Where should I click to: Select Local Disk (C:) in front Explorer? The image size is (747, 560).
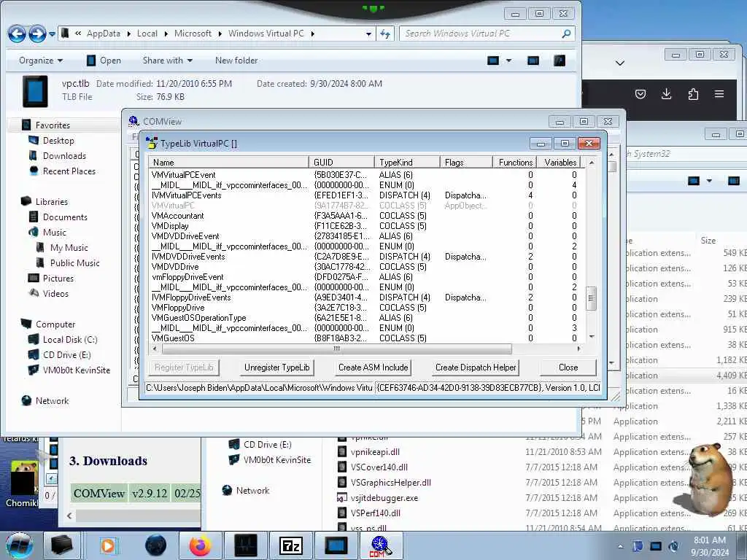coord(69,340)
